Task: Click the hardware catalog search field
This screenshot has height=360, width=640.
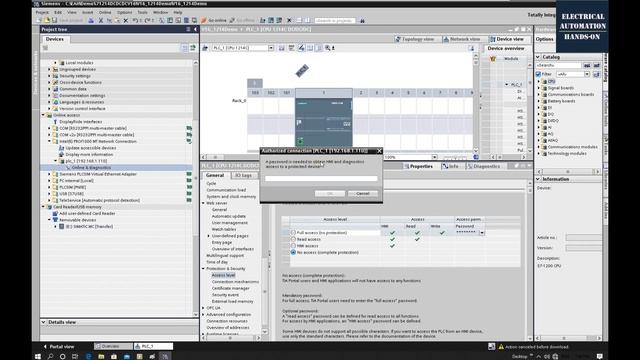Action: (559, 65)
